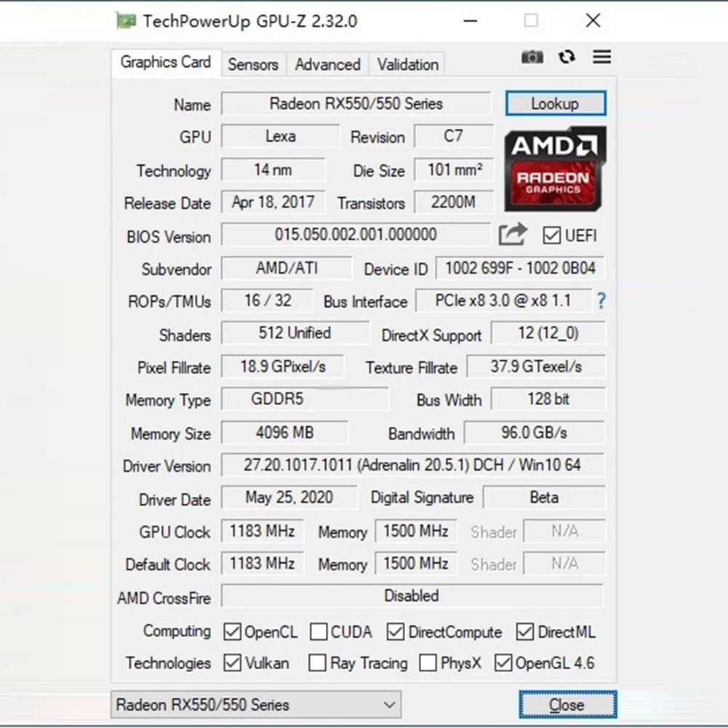Toggle the PhysX checkbox
This screenshot has width=728, height=728.
(x=428, y=663)
